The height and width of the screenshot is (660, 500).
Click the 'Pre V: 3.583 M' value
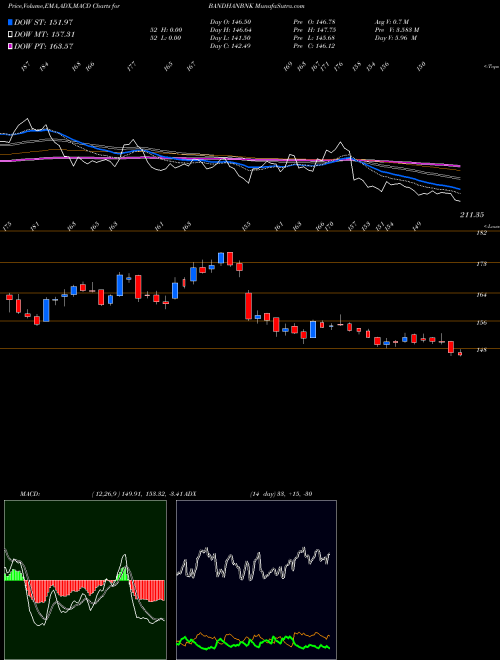[x=397, y=30]
